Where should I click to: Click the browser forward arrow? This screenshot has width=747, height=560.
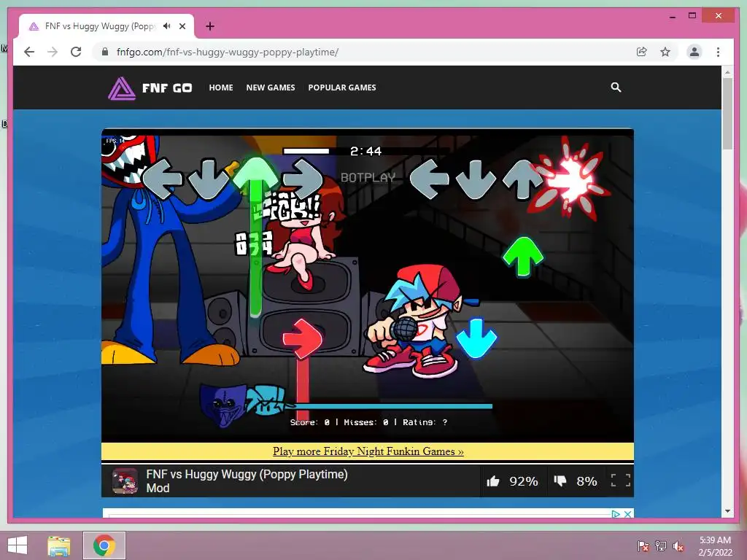coord(53,52)
